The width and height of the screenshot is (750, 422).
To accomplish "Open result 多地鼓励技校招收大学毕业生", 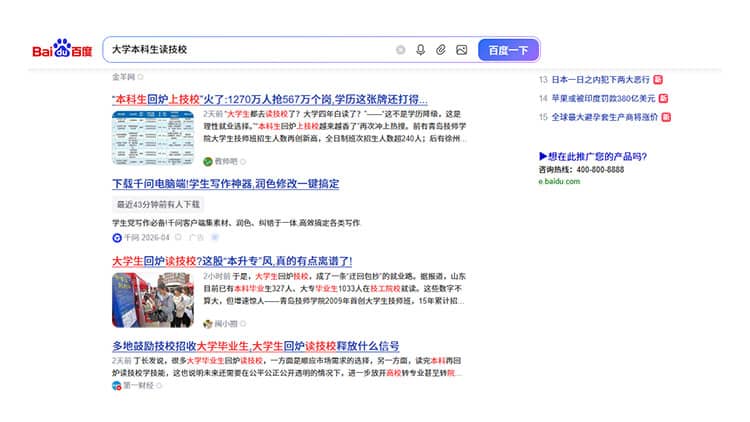I will coord(255,346).
